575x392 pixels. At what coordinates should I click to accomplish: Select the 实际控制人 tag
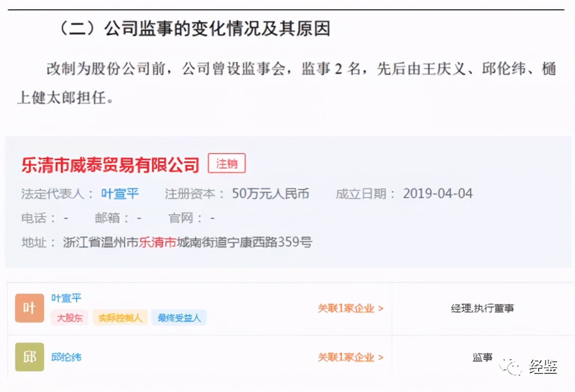[120, 317]
